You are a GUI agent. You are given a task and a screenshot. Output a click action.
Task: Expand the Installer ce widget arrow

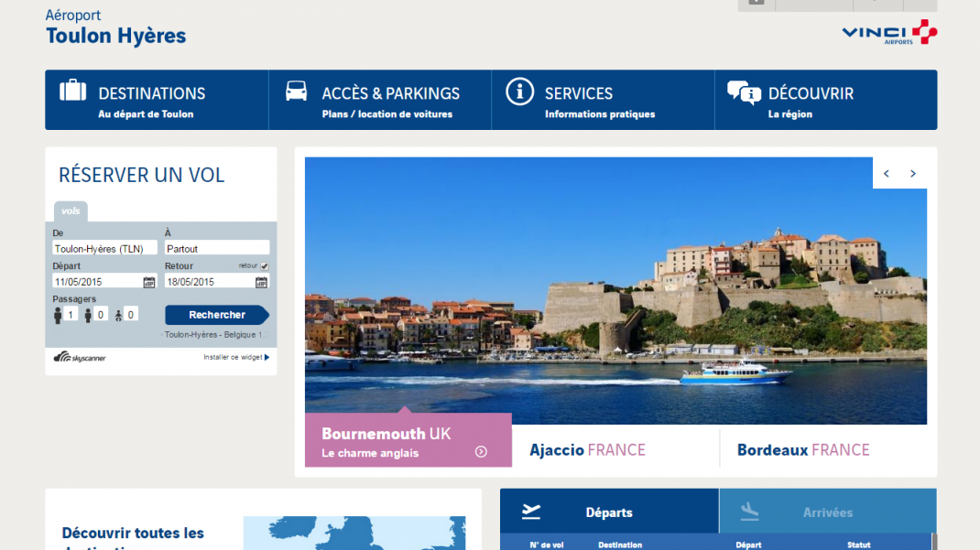click(x=267, y=358)
